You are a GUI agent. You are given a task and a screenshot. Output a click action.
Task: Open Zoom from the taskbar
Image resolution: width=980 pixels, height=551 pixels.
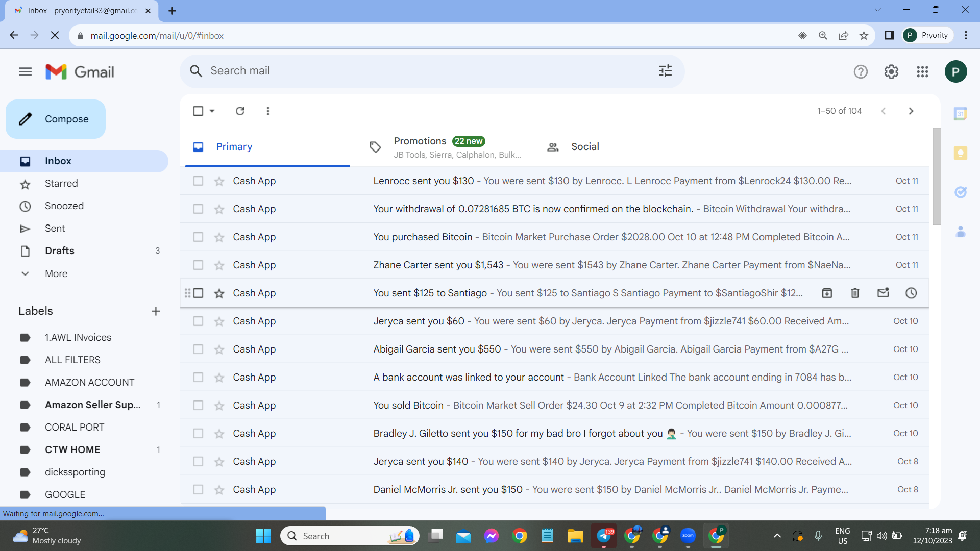click(688, 536)
